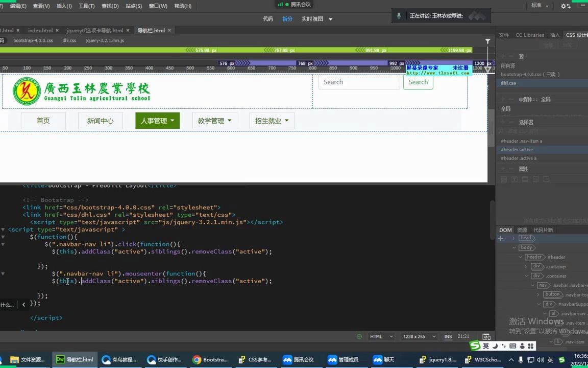The image size is (588, 368).
Task: Click the 人事管理 dropdown nav button
Action: (158, 121)
